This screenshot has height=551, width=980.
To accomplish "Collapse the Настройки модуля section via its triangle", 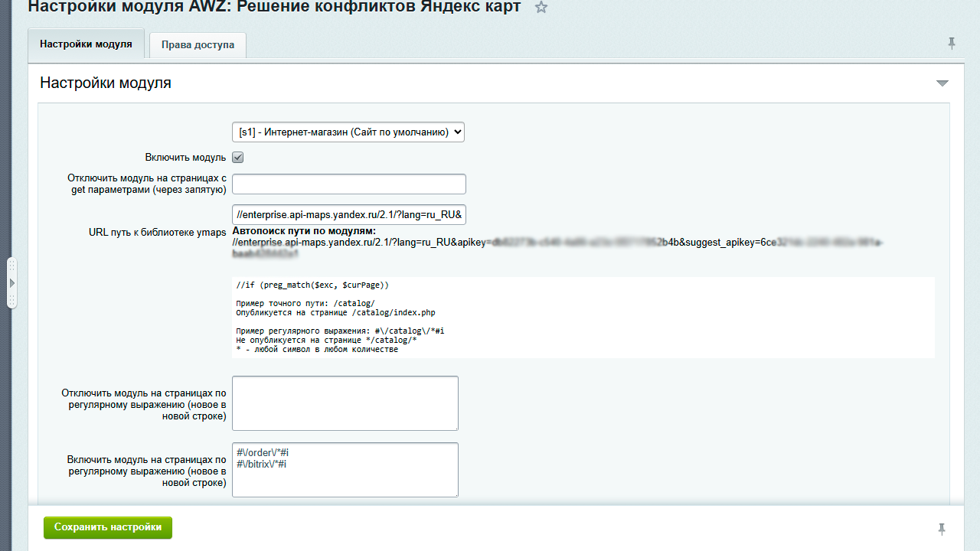I will [x=942, y=82].
